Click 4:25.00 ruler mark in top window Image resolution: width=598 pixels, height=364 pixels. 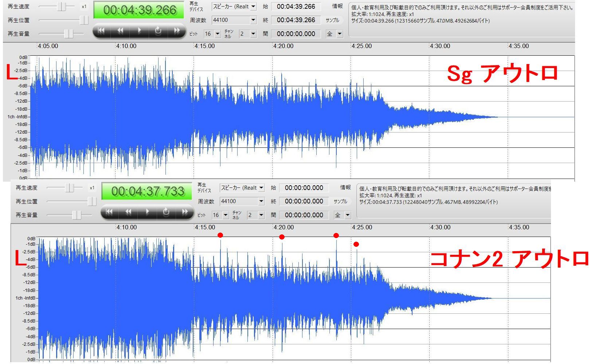coord(362,46)
